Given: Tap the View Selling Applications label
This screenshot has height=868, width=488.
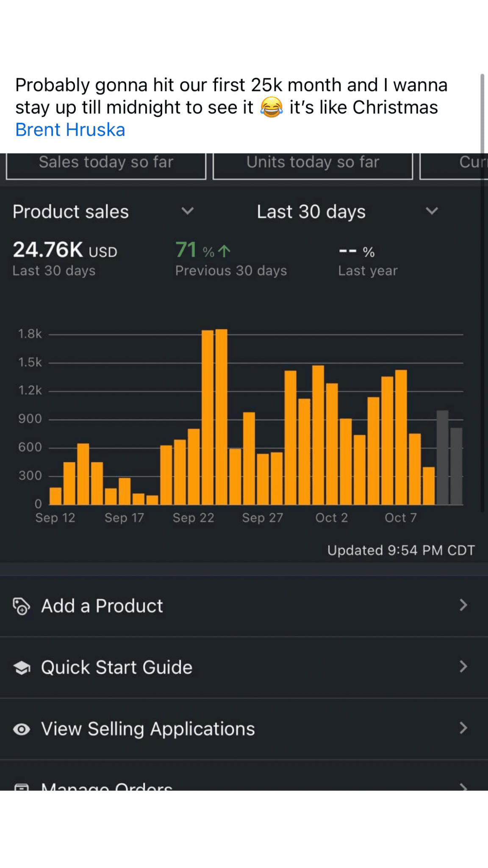Looking at the screenshot, I should coord(148,729).
